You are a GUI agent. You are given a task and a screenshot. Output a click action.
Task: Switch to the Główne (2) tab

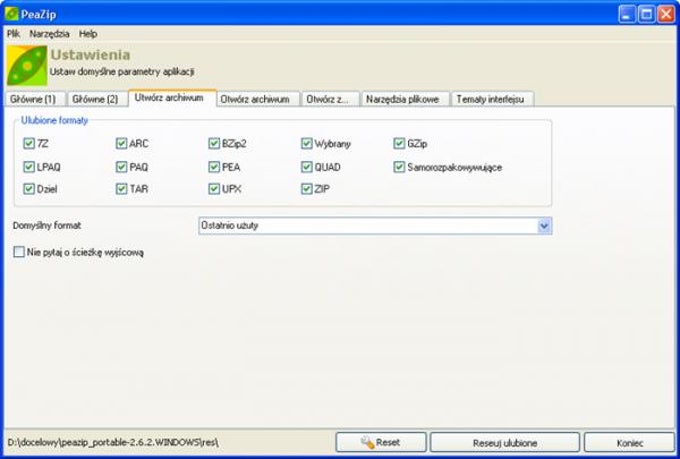coord(96,99)
